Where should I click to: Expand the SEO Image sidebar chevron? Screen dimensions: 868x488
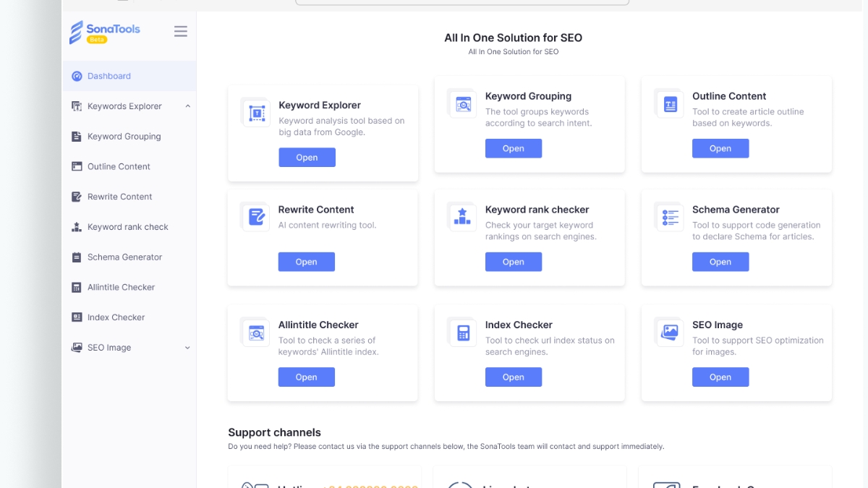[187, 348]
